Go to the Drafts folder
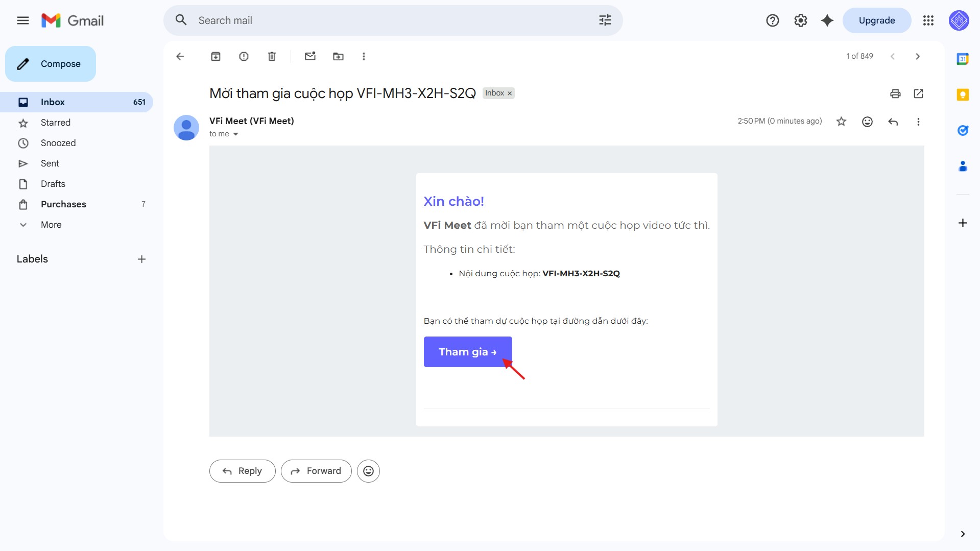The width and height of the screenshot is (980, 551). pyautogui.click(x=53, y=184)
